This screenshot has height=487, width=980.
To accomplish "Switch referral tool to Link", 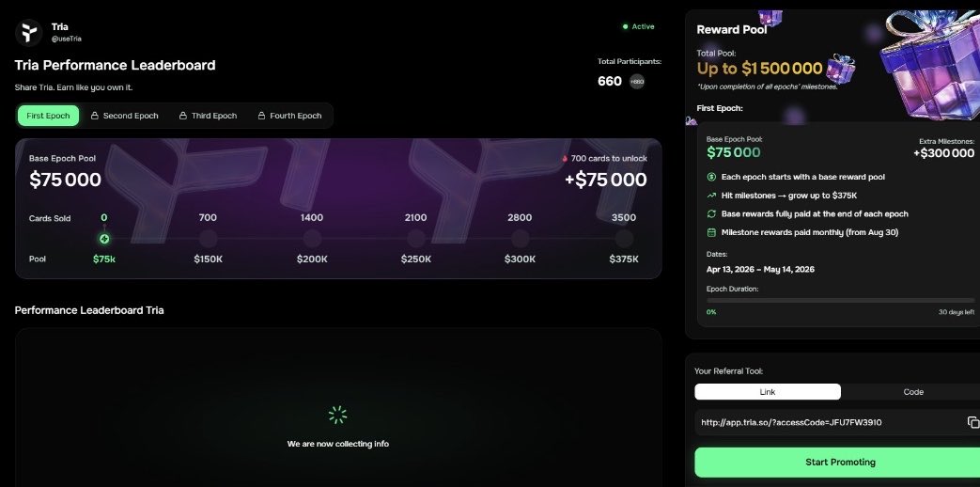I will (767, 392).
